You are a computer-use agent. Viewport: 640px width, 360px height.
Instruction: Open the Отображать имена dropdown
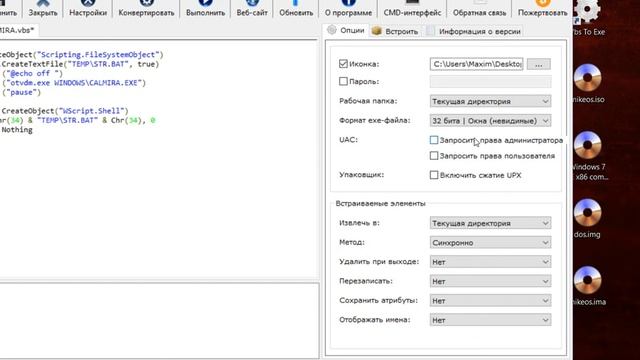coord(490,320)
